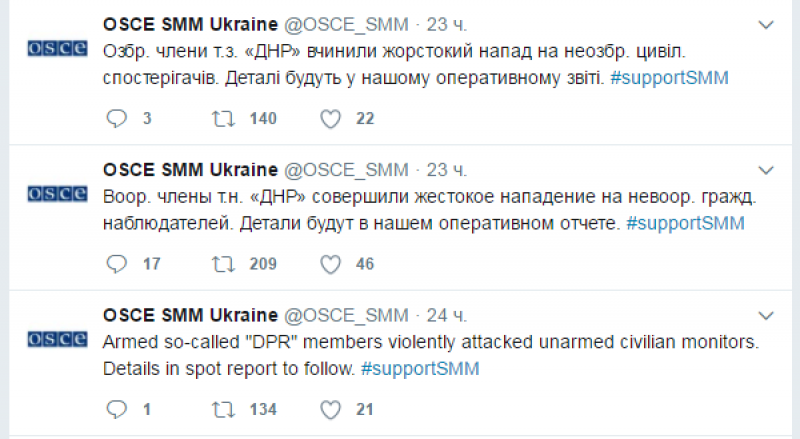The height and width of the screenshot is (439, 800).
Task: Click the @OSCE_SMM handle on the English tweet
Action: (346, 315)
